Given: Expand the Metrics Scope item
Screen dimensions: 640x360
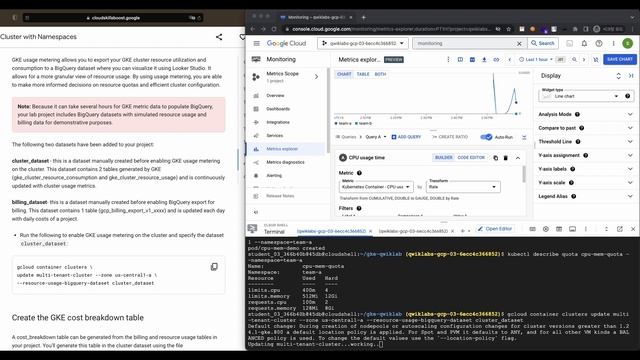Looking at the screenshot, I should (316, 77).
